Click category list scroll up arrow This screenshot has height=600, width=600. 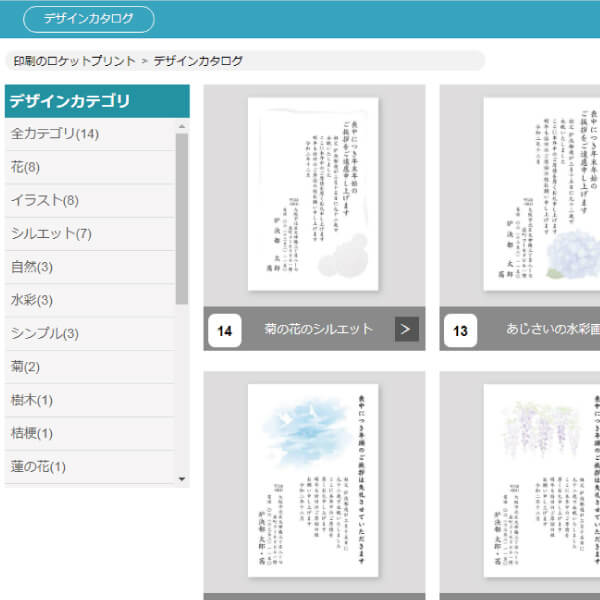(182, 126)
